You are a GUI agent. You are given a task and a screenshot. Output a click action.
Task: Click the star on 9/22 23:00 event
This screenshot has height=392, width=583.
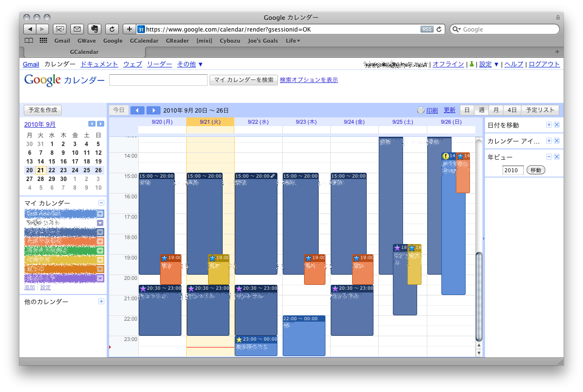(x=239, y=340)
